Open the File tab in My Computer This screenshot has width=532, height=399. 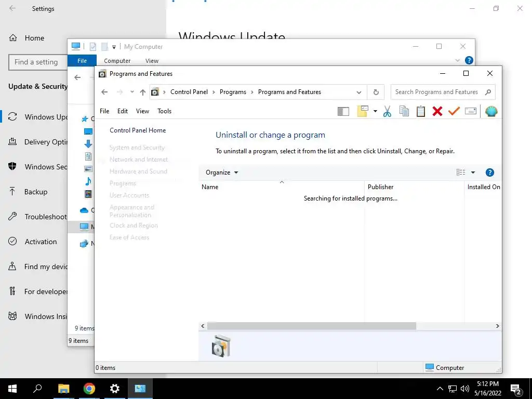coord(82,61)
